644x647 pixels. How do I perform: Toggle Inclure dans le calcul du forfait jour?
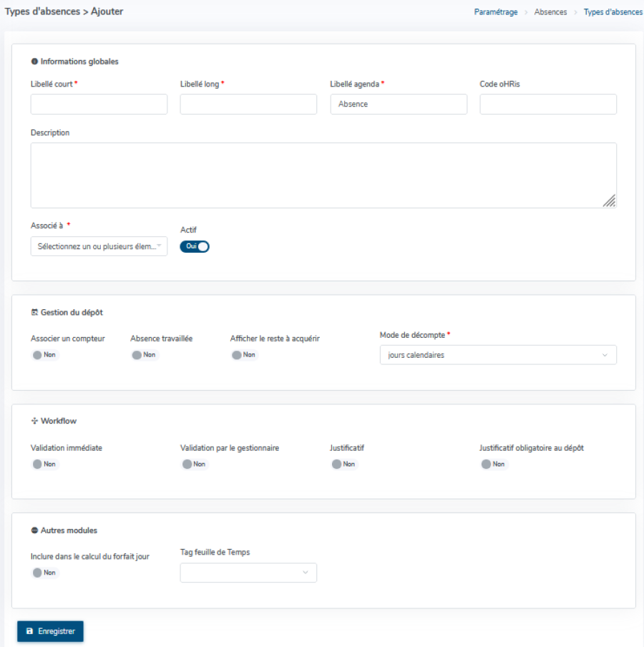pos(45,573)
